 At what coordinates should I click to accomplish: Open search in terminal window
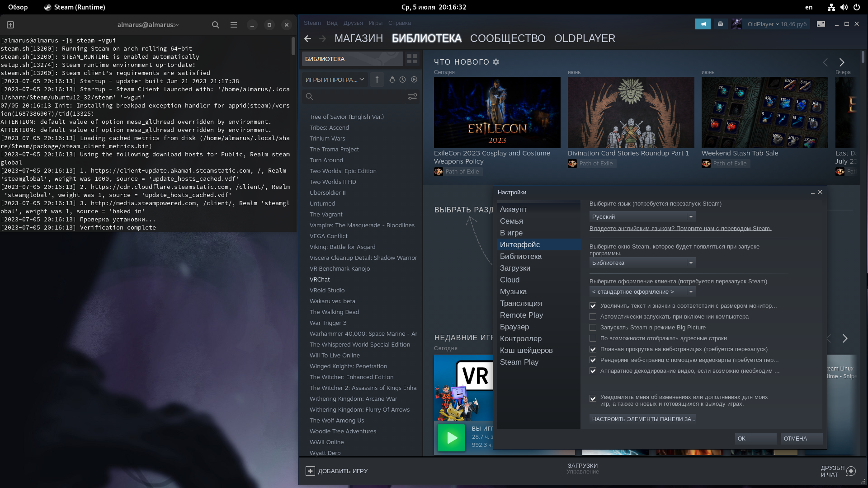click(x=216, y=25)
